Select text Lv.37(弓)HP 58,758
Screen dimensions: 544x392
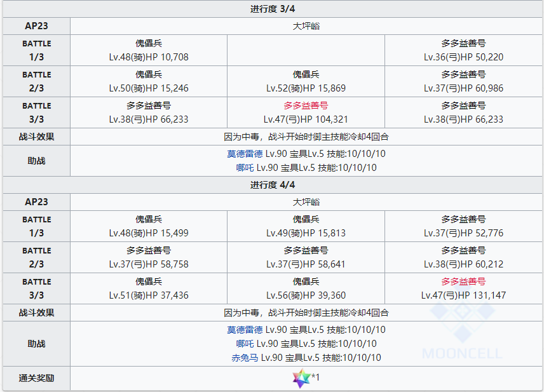tap(149, 264)
